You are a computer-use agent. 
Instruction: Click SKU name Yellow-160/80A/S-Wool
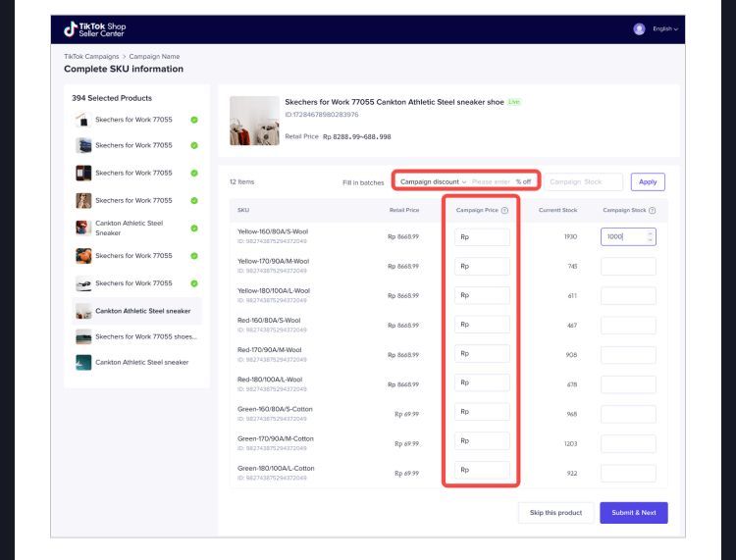tap(273, 231)
